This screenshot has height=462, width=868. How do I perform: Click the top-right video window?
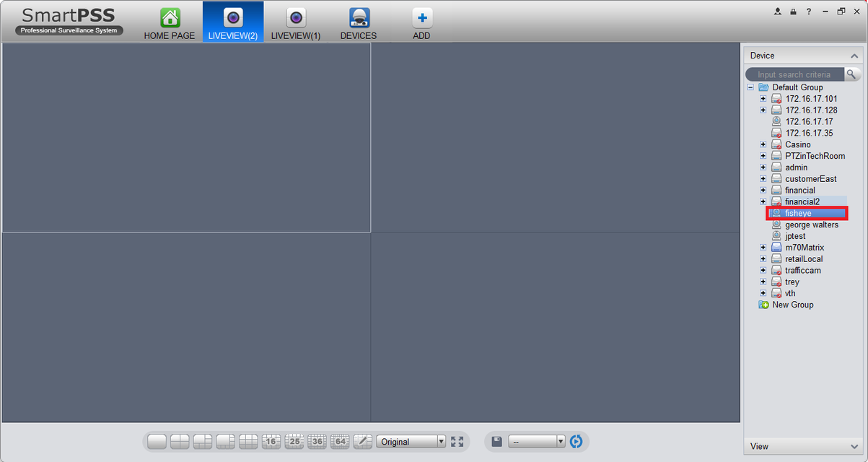coord(556,137)
